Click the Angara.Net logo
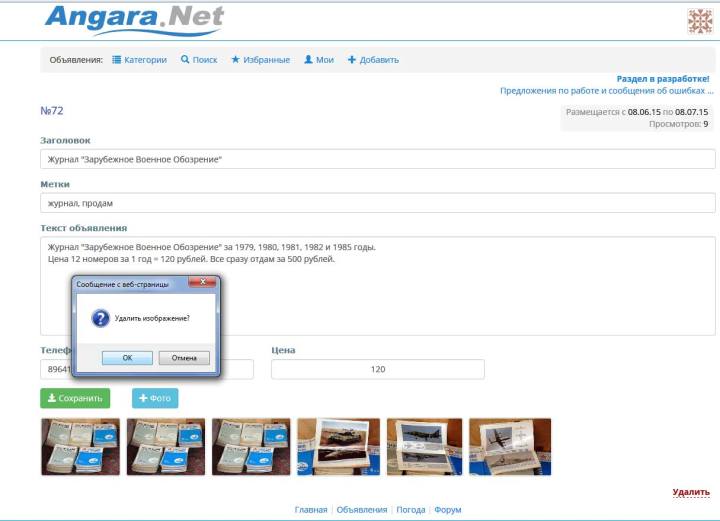Viewport: 720px width, 521px height. click(134, 19)
